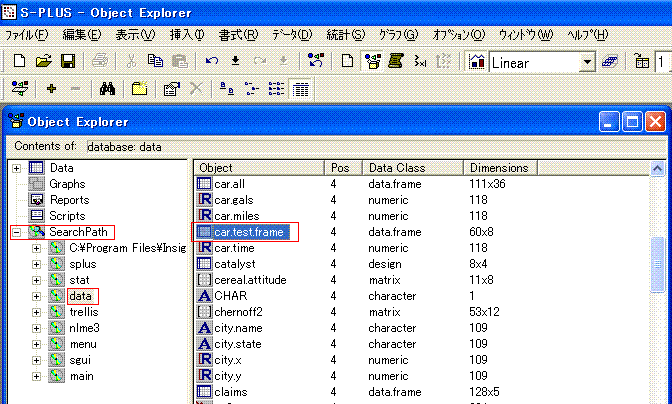Click the restore objects icon with blue arrow
The width and height of the screenshot is (672, 404).
coord(316,61)
